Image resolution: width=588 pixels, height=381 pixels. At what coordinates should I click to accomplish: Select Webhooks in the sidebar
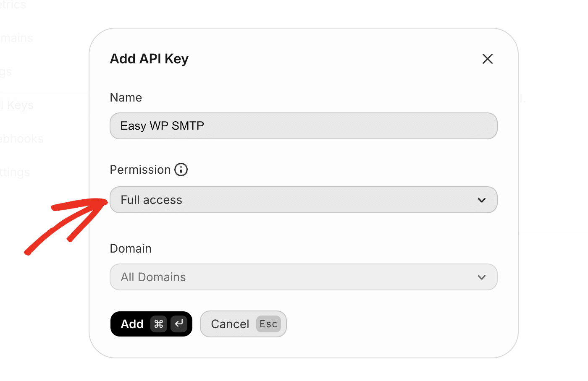coord(21,138)
